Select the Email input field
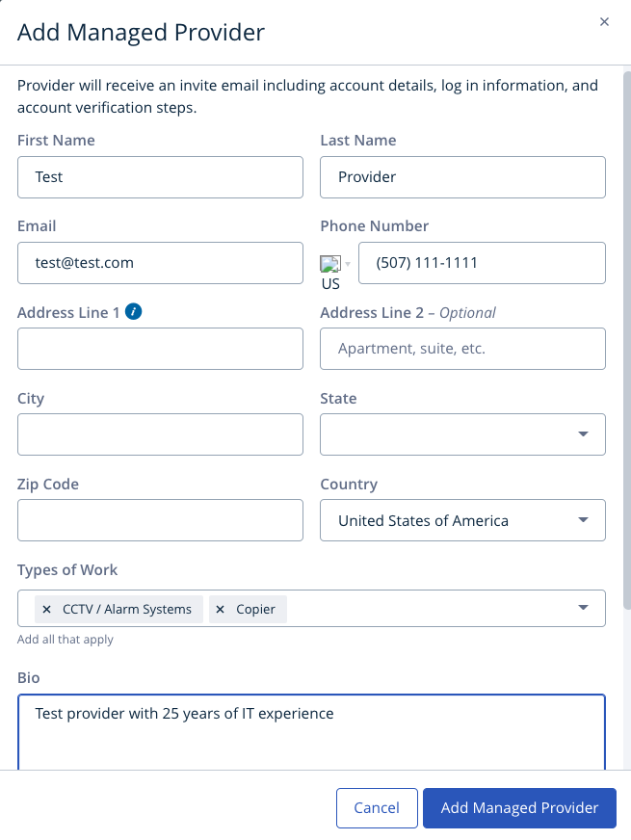The image size is (631, 840). click(160, 263)
